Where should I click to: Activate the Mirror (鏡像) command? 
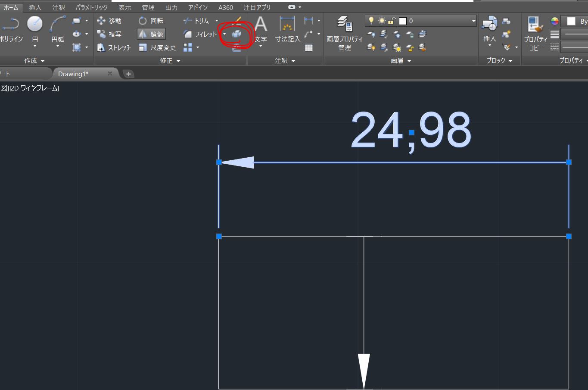pyautogui.click(x=151, y=34)
